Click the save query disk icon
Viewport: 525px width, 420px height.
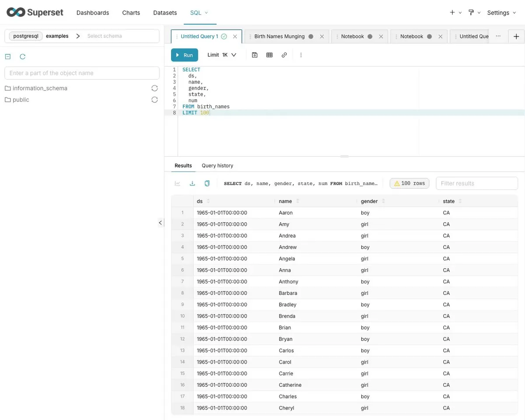pos(255,55)
